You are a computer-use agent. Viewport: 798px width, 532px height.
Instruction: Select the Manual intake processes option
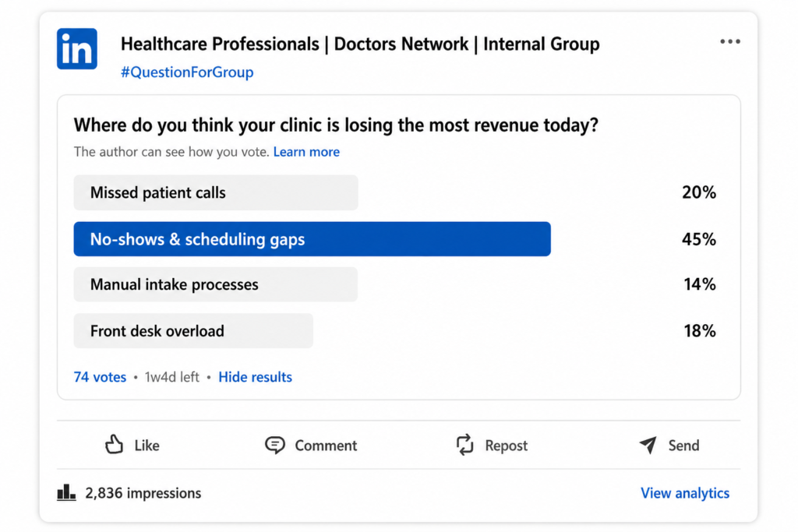pyautogui.click(x=216, y=284)
